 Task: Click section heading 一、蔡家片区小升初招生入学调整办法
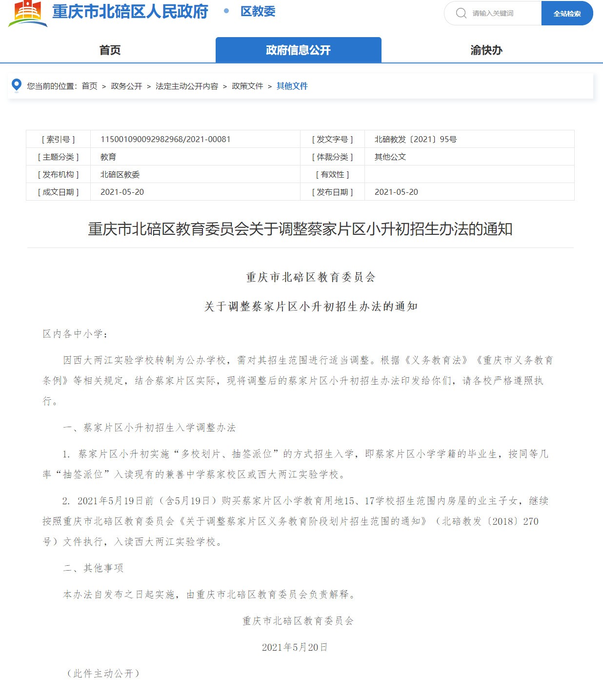click(149, 428)
